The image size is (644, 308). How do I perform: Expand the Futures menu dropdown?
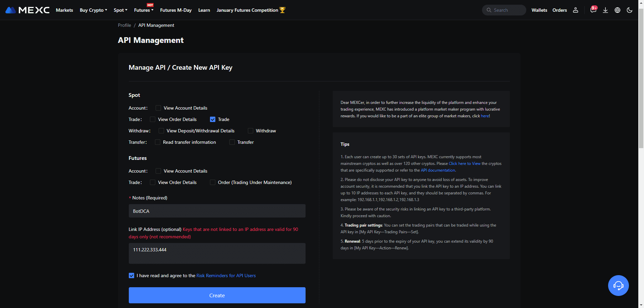point(144,10)
